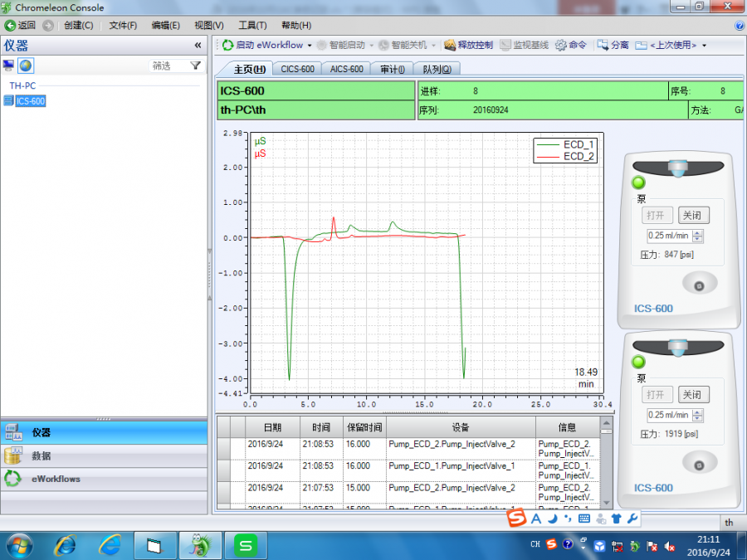The height and width of the screenshot is (560, 747).
Task: Click the grayed forward navigation arrow
Action: [47, 25]
